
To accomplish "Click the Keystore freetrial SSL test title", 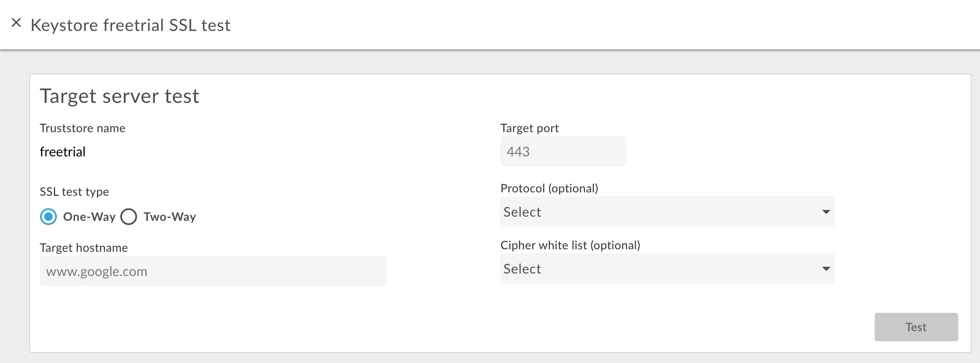I will tap(130, 25).
